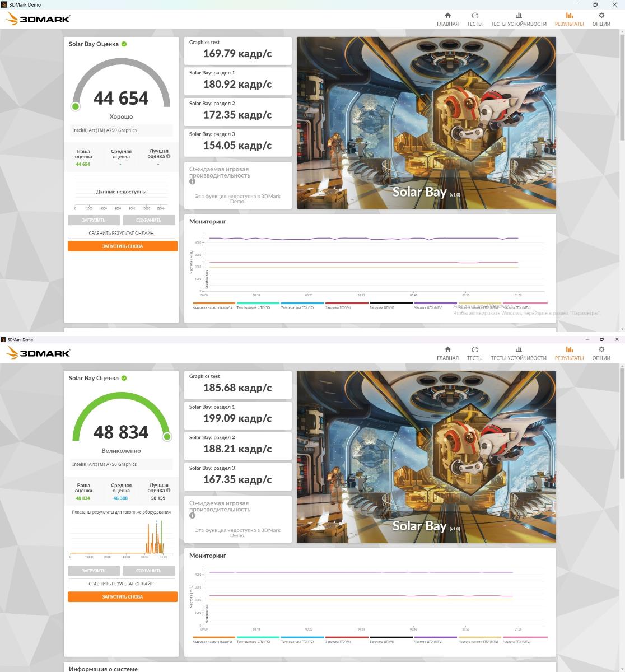Image resolution: width=625 pixels, height=672 pixels.
Task: Click info icon under Ожидаемая игровая производительность, upper window
Action: 192,181
